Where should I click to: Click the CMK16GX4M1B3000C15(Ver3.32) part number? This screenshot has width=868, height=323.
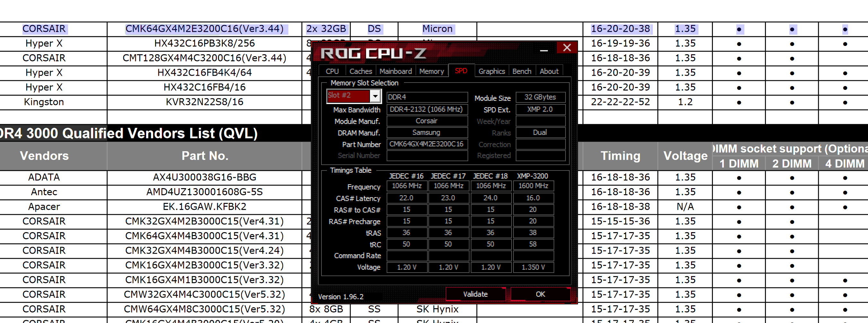tap(205, 280)
